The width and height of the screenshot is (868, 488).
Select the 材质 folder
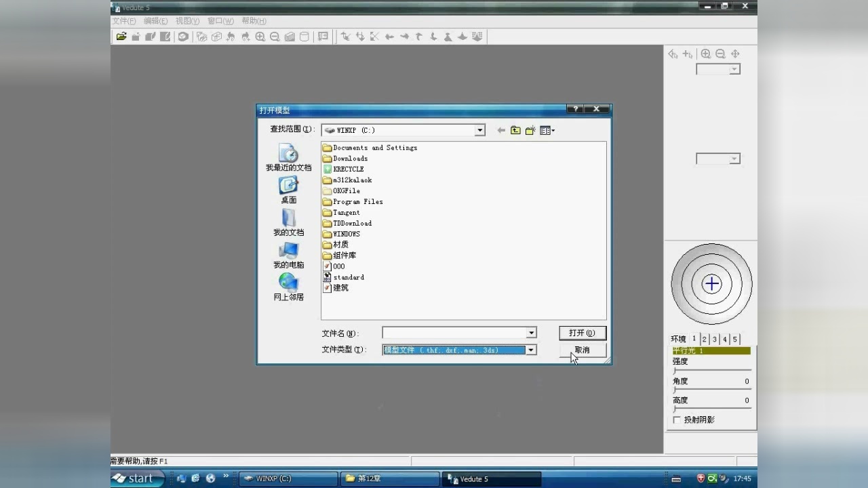pyautogui.click(x=336, y=245)
